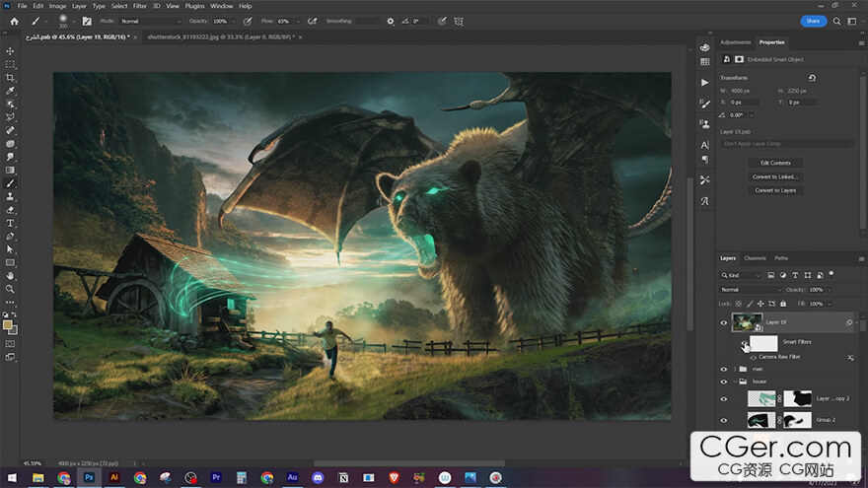The height and width of the screenshot is (488, 868).
Task: Select the Eraser tool
Action: click(x=10, y=210)
